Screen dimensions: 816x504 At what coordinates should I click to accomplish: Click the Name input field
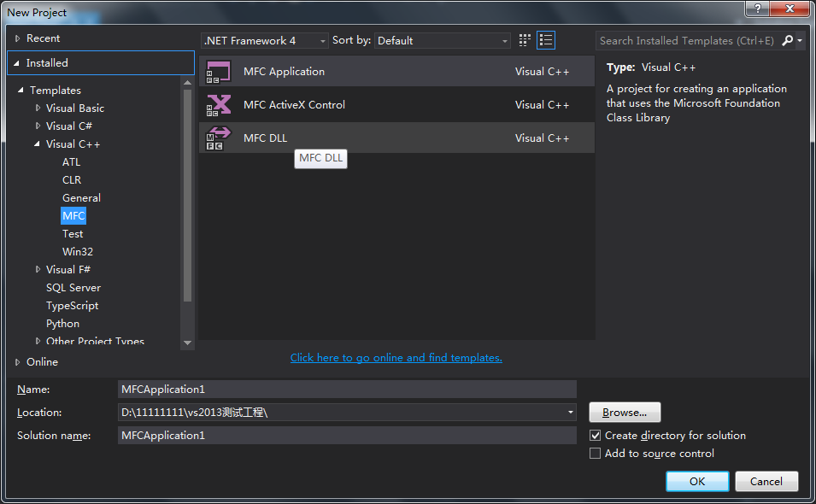click(x=342, y=390)
